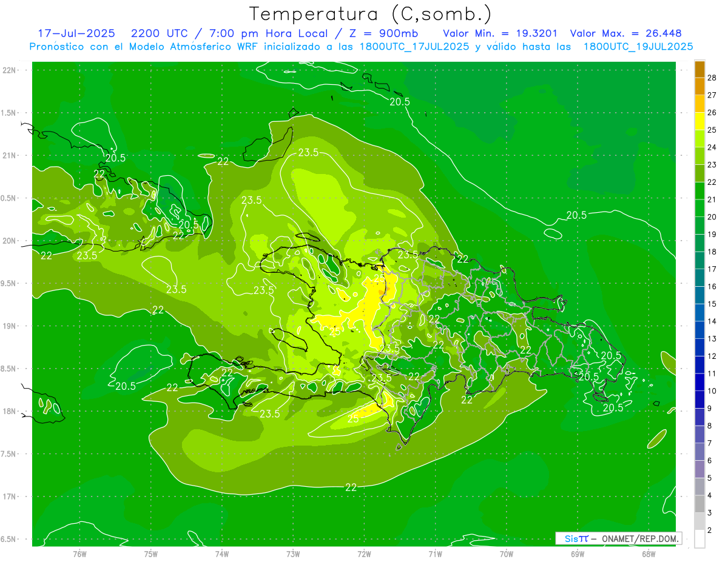The image size is (728, 562).
Task: Click the '18N' latitude axis label
Action: (9, 411)
